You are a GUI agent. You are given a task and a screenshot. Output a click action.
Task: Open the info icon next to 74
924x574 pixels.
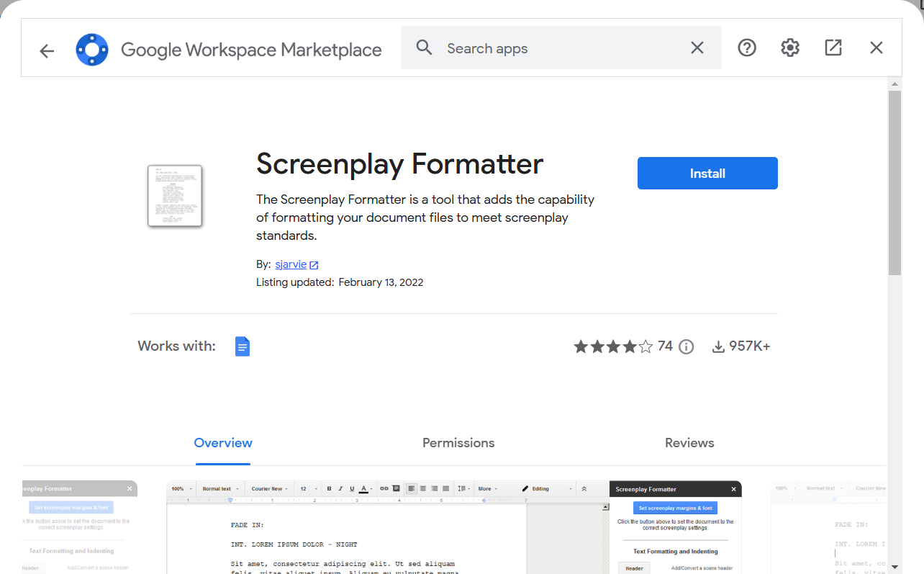coord(687,347)
